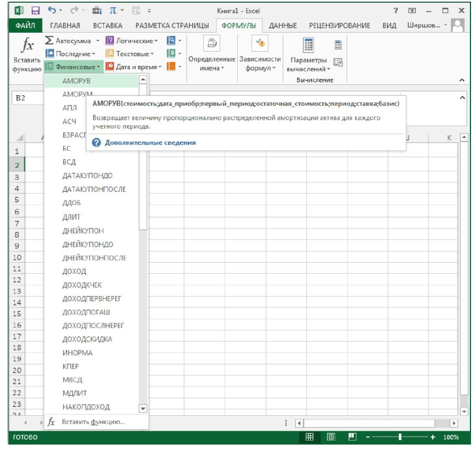Choose the МВСД function

[x=91, y=380]
